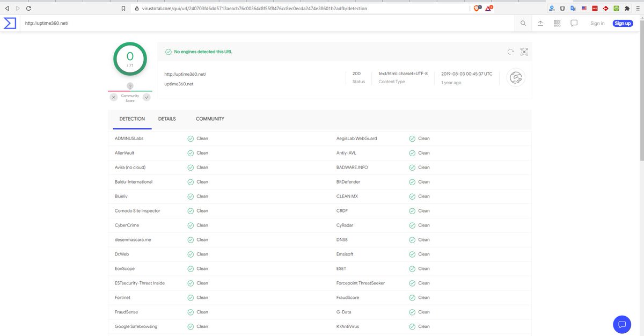Click the BitDefender engine name
Viewport: 644px width, 336px height.
(348, 182)
